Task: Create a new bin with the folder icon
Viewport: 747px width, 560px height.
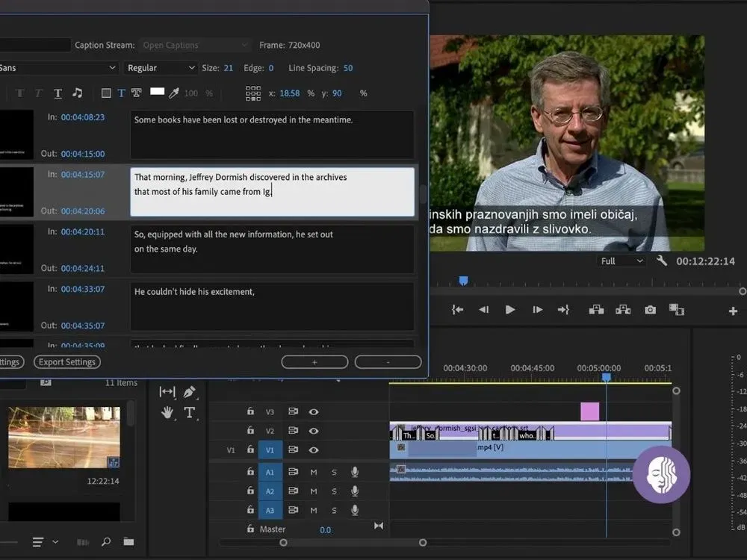Action: coord(128,541)
